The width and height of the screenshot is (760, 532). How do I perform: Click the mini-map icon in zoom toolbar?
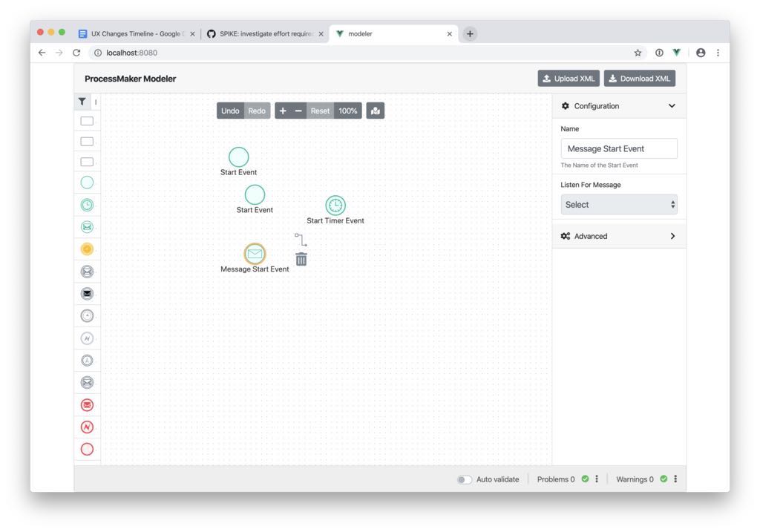tap(375, 110)
